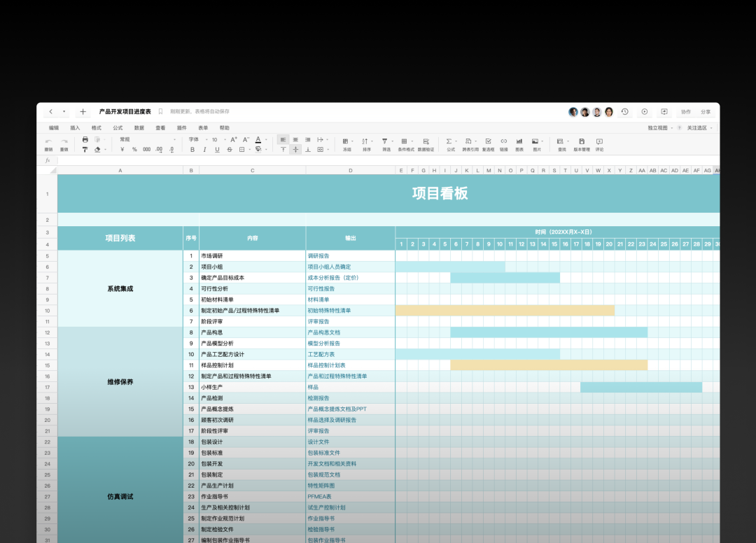
Task: Expand the sort (排序) dropdown
Action: 372,141
